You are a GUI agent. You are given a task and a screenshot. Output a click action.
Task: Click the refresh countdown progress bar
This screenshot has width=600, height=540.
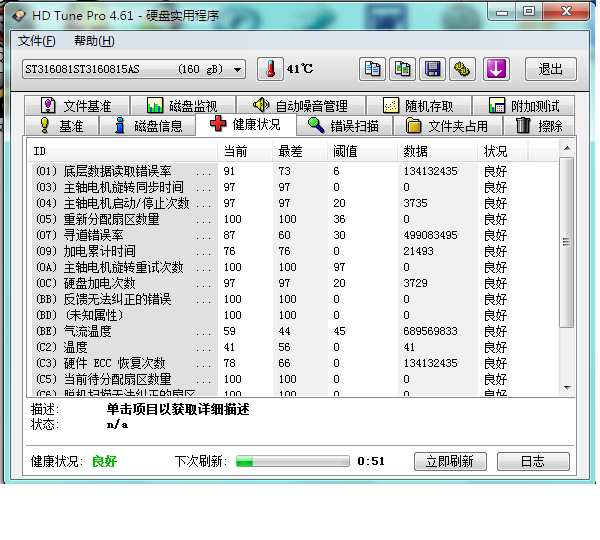(x=293, y=461)
